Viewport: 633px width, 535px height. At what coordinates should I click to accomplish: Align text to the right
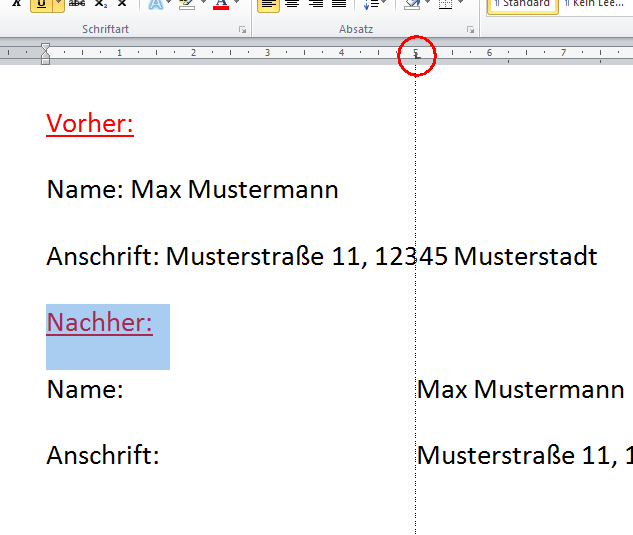click(x=316, y=4)
